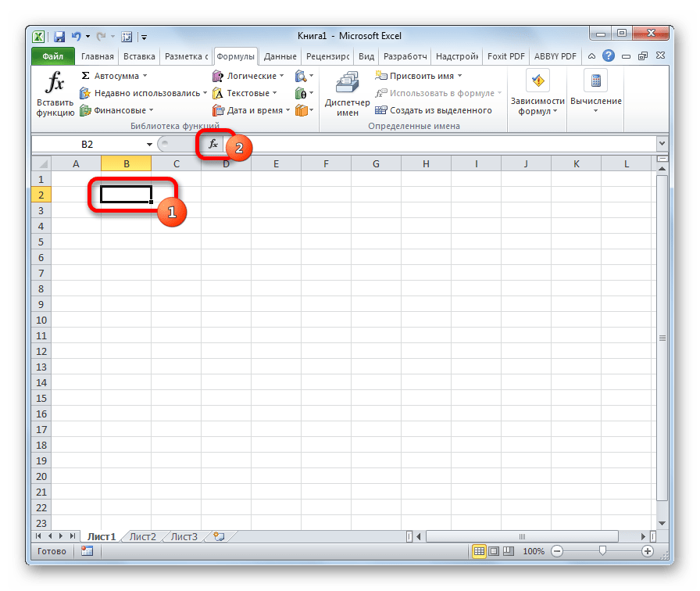This screenshot has width=700, height=591.
Task: Go to the first sheet with navigation arrow
Action: click(x=38, y=536)
